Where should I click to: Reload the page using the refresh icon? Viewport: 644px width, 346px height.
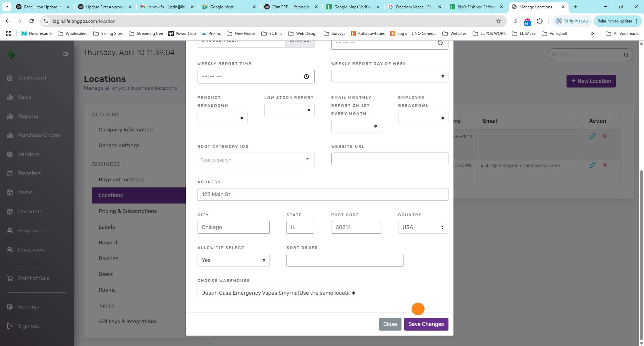(32, 21)
